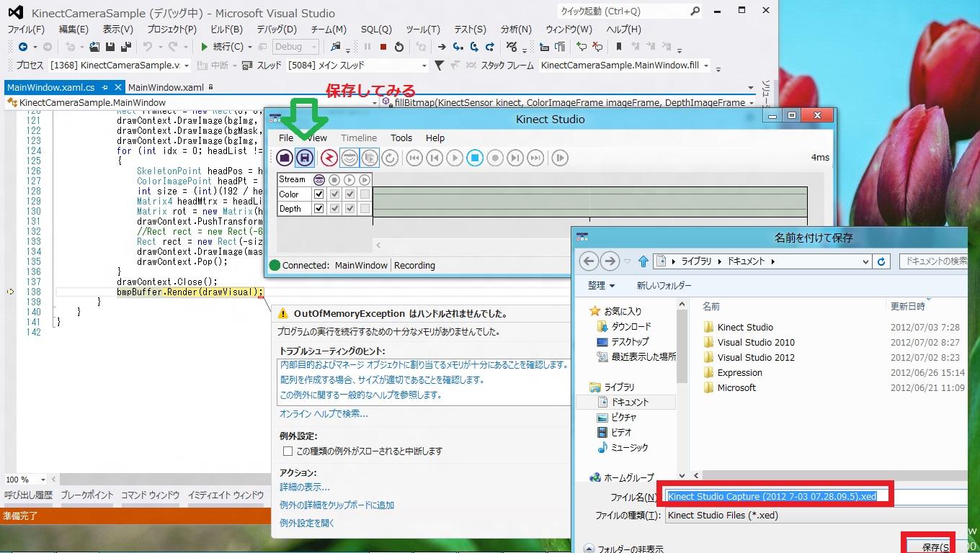980x553 pixels.
Task: Click the circular refresh icon in Kinect Studio
Action: point(390,158)
